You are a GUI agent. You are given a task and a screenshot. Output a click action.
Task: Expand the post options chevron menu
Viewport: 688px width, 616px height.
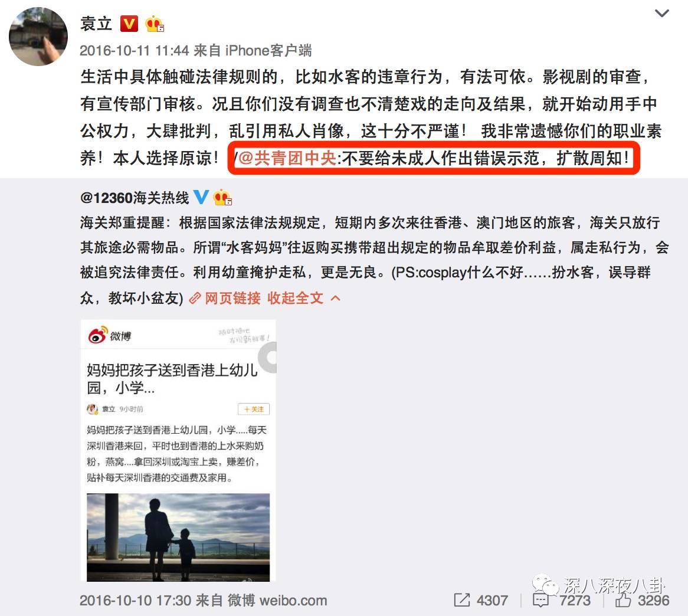[x=661, y=13]
